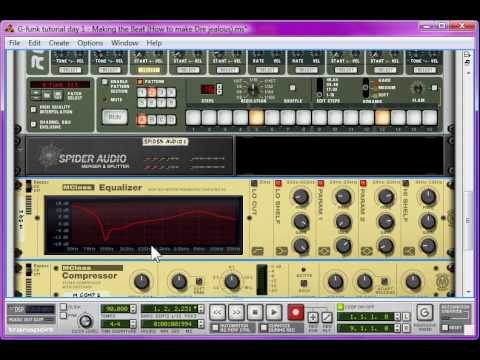
Task: Toggle the first Redrum step button
Action: [x=193, y=117]
